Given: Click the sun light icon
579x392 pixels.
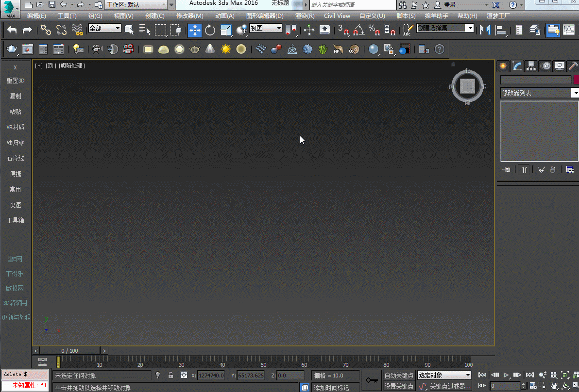Looking at the screenshot, I should click(226, 49).
